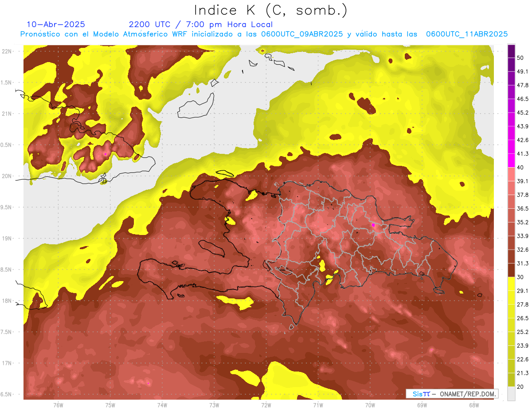Click the '71W' longitude label
Image resolution: width=532 pixels, height=411 pixels.
(318, 405)
